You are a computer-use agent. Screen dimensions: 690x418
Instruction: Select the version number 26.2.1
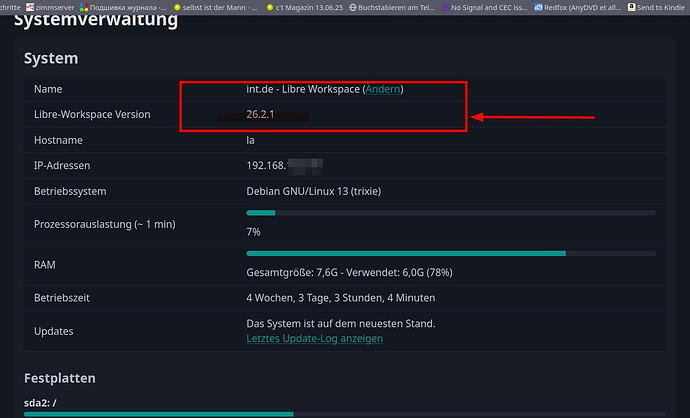[x=260, y=114]
